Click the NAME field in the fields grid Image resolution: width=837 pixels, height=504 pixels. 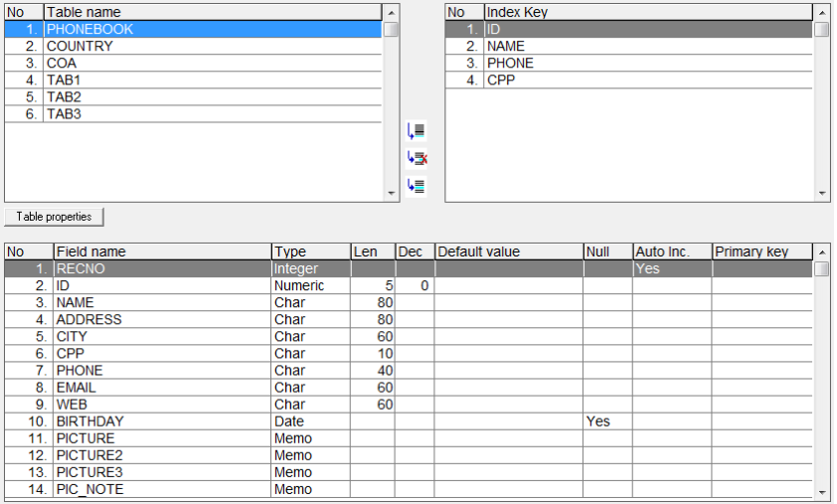tap(162, 303)
